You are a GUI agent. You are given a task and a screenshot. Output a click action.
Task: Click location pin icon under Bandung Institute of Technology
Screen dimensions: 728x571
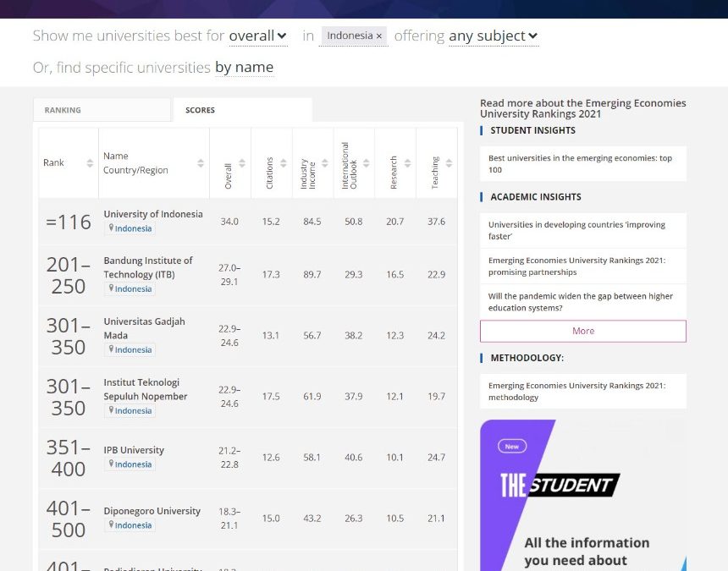click(111, 288)
